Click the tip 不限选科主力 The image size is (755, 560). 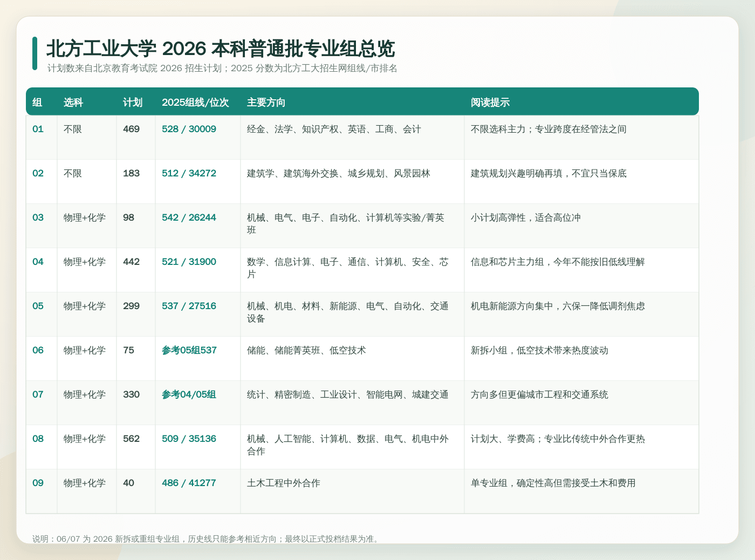point(548,129)
